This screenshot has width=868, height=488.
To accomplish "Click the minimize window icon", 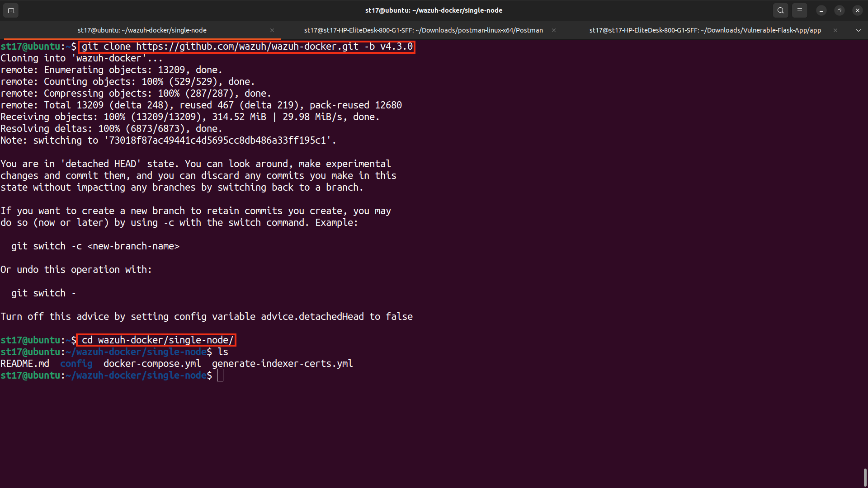I will (821, 10).
